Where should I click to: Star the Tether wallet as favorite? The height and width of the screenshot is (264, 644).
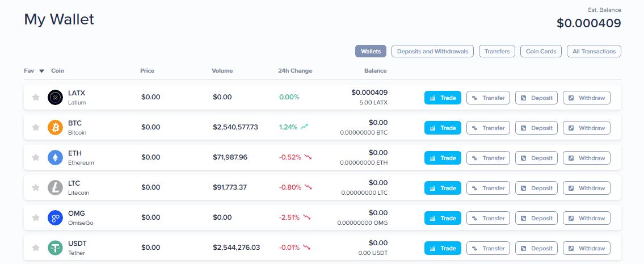pos(36,248)
